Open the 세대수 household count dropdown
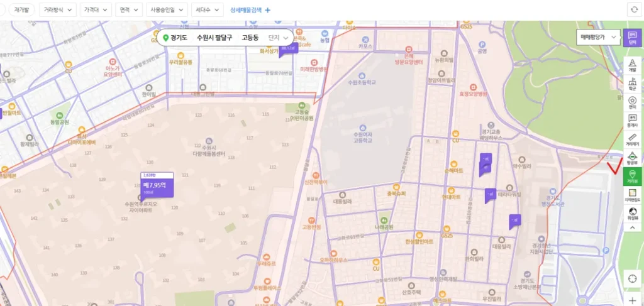The image size is (644, 306). [x=208, y=10]
